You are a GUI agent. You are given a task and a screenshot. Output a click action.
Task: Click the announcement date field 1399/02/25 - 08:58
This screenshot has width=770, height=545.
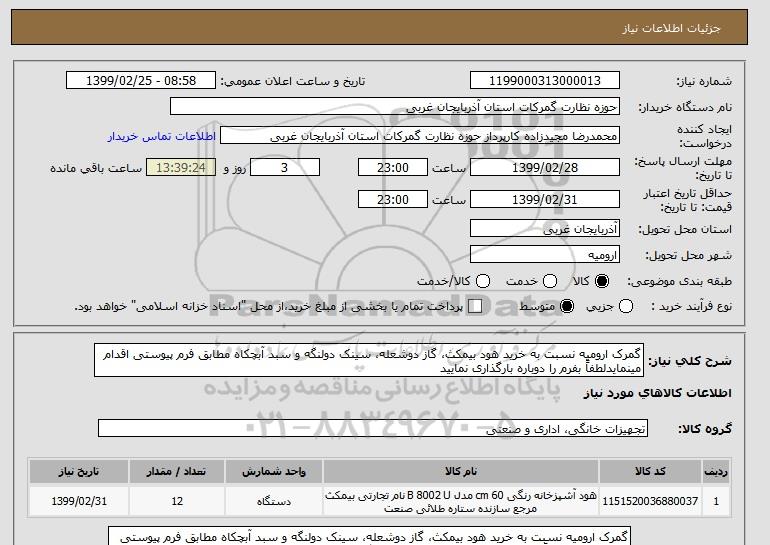pyautogui.click(x=141, y=81)
